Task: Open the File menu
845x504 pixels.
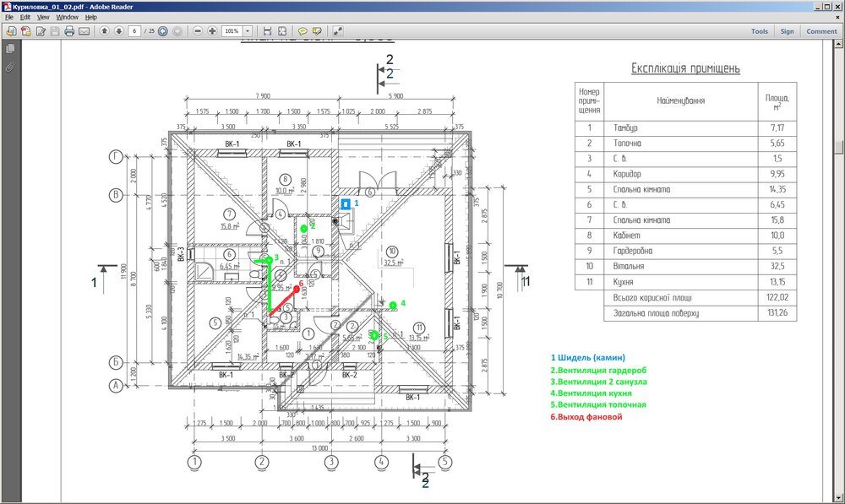Action: 9,17
